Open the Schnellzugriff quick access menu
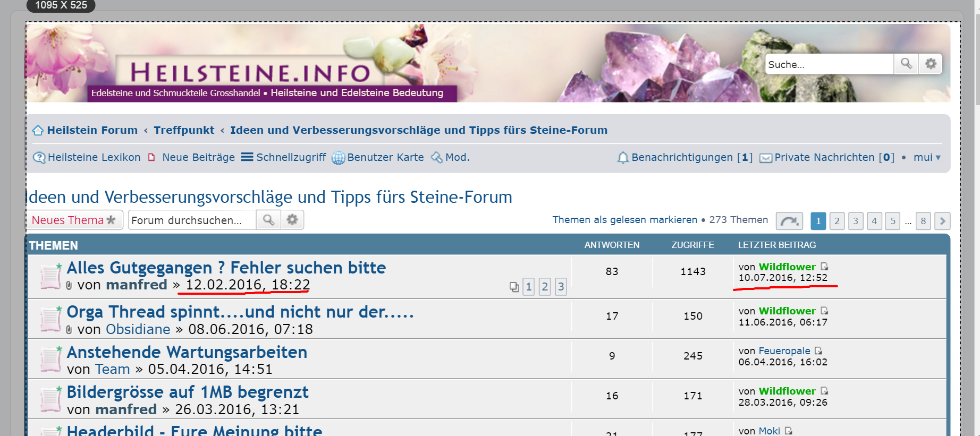Viewport: 980px width, 436px height. 283,158
